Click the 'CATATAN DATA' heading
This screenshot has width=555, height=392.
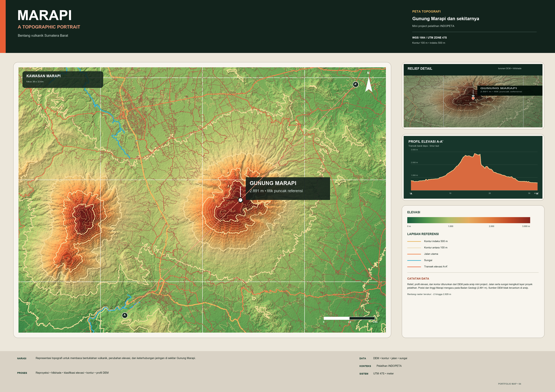pos(418,278)
